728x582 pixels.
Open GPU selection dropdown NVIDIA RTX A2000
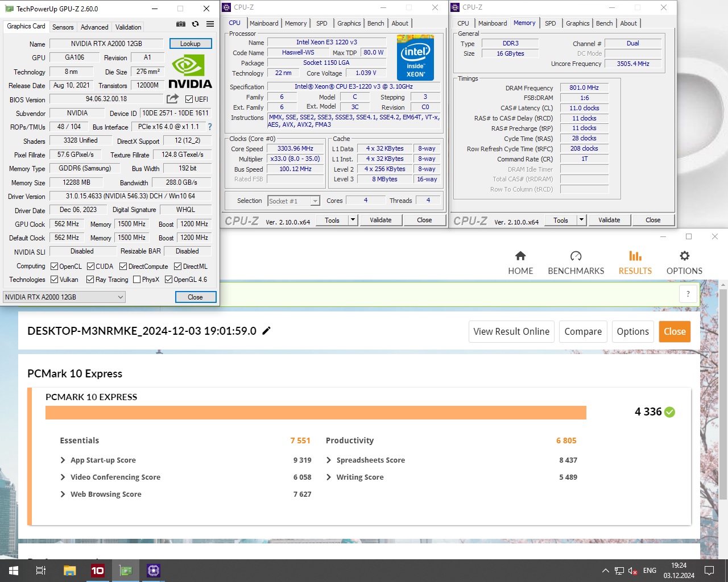click(x=64, y=297)
